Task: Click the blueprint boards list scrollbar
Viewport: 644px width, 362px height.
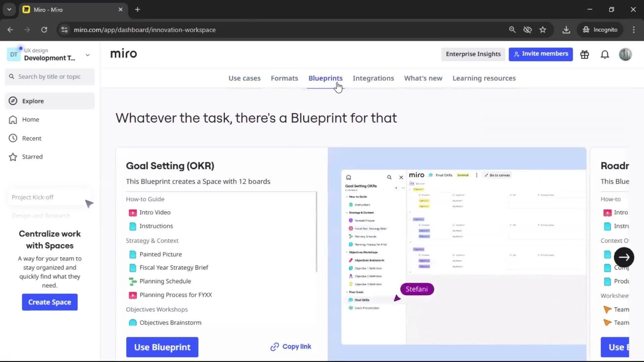Action: 316,232
